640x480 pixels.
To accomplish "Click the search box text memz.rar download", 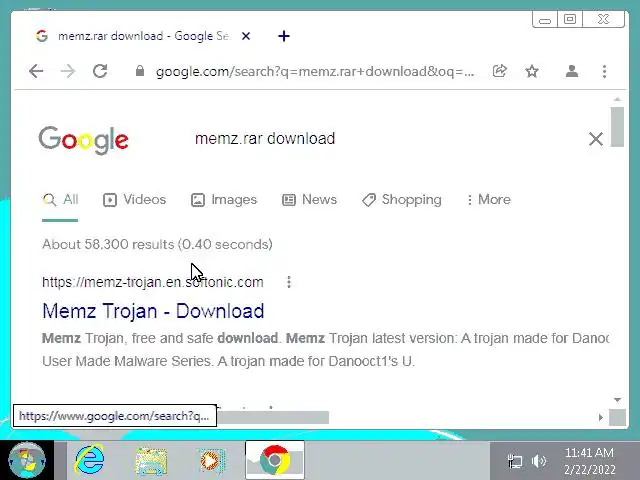I will pos(265,139).
